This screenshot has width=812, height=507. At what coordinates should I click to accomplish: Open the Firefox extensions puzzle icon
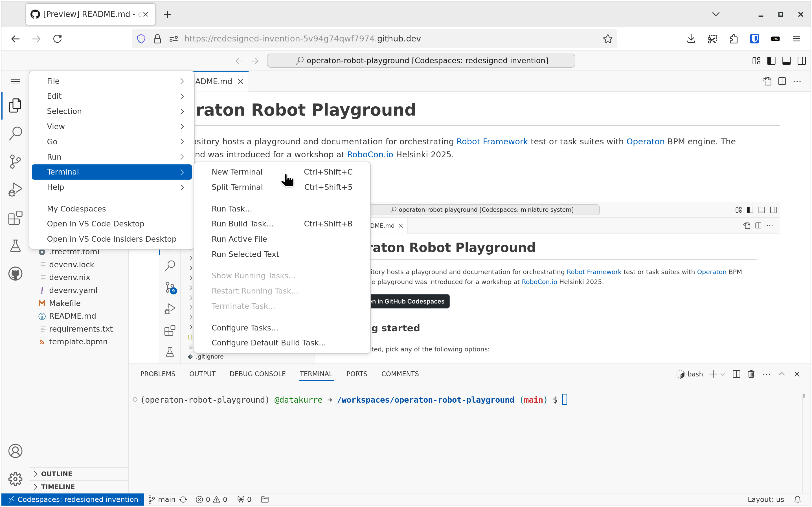[734, 39]
